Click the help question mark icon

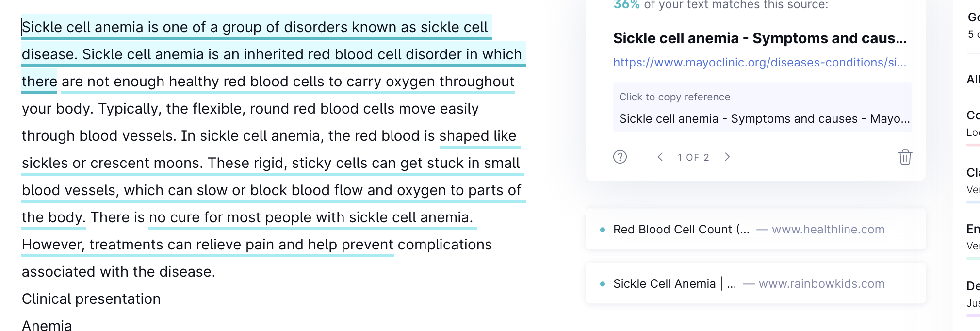(x=620, y=157)
